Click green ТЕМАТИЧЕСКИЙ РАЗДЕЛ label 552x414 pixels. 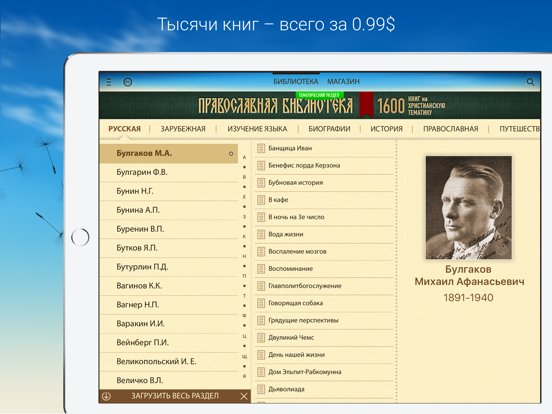point(319,95)
